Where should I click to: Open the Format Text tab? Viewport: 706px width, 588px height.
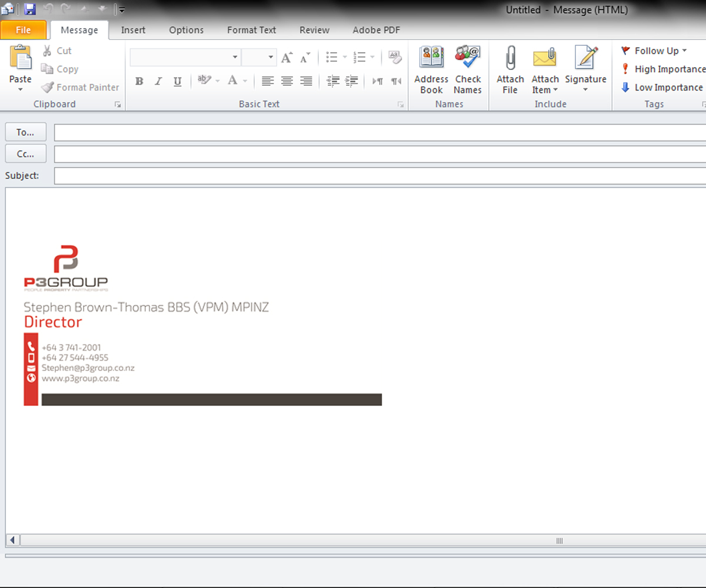(252, 30)
